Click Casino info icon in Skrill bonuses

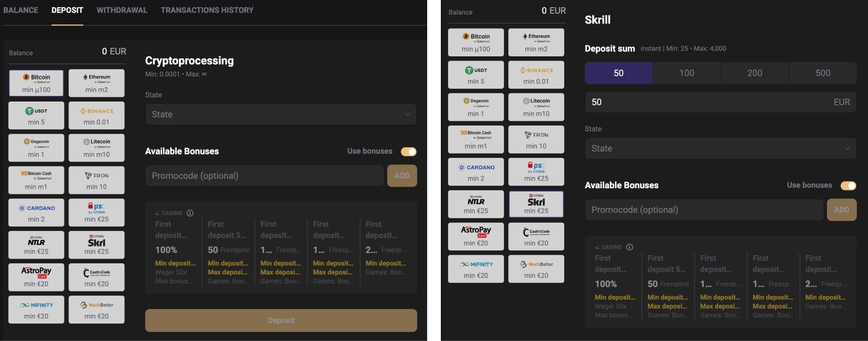coord(630,247)
